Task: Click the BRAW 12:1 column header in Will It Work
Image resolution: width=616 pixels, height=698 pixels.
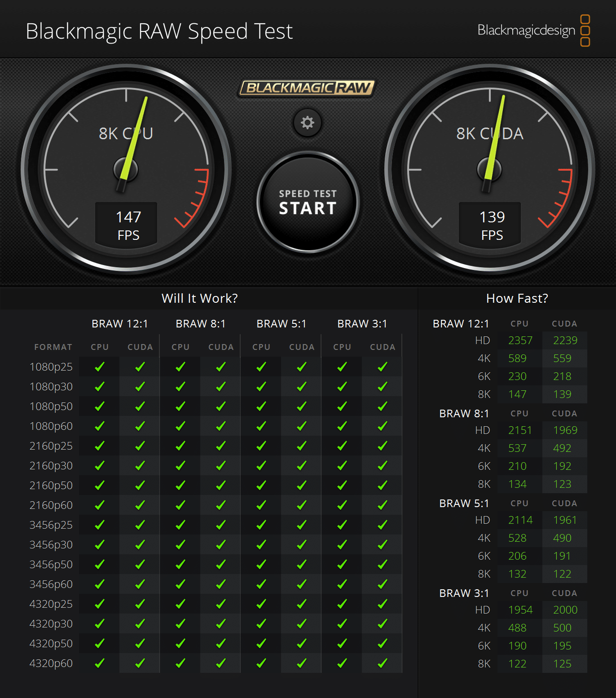Action: [120, 324]
